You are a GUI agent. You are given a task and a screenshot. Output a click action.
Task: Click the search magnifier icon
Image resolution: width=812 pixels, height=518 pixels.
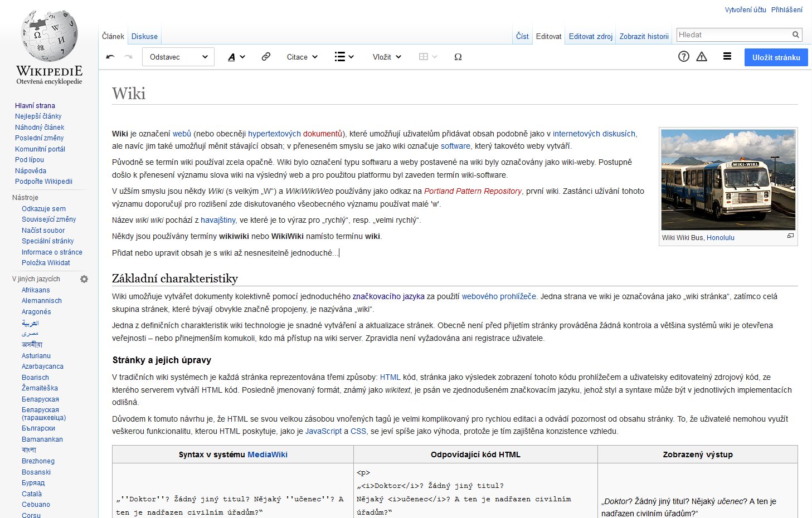tap(796, 35)
